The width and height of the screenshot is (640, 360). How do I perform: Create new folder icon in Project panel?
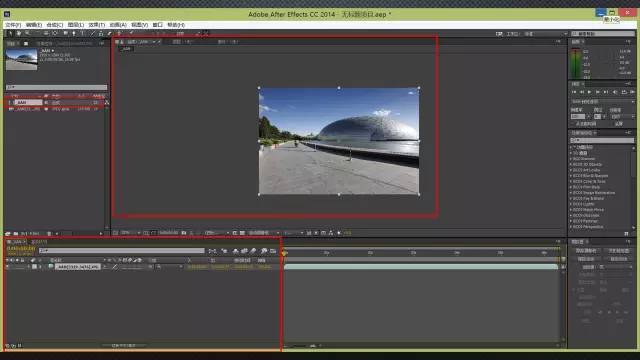[16, 234]
